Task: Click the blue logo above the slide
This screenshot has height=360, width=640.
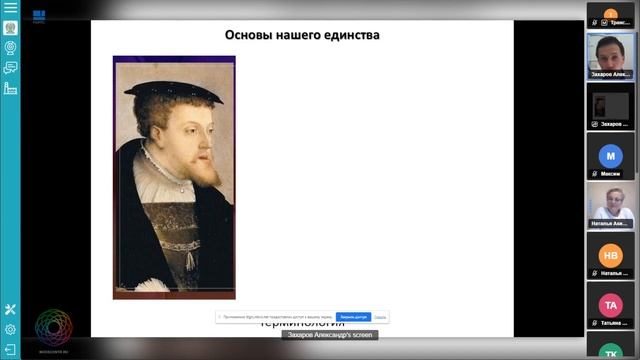Action: pyautogui.click(x=39, y=17)
